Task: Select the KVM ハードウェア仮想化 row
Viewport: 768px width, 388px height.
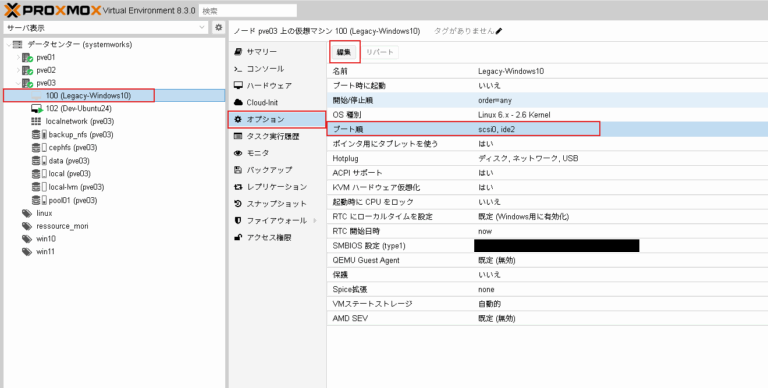Action: pyautogui.click(x=548, y=188)
